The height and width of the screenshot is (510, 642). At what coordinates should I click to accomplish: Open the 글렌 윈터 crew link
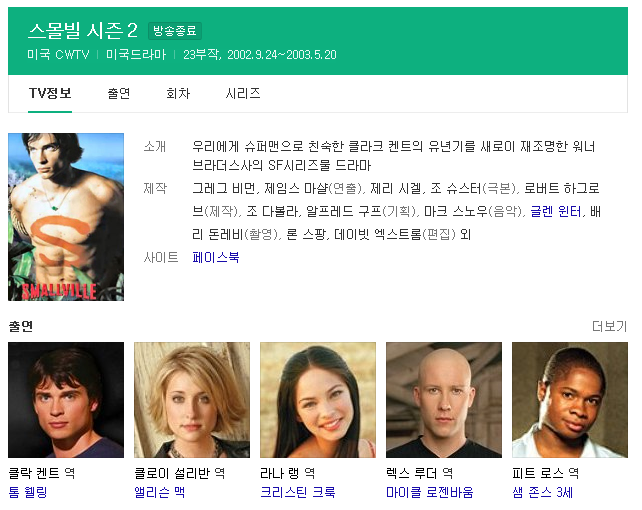pos(556,212)
